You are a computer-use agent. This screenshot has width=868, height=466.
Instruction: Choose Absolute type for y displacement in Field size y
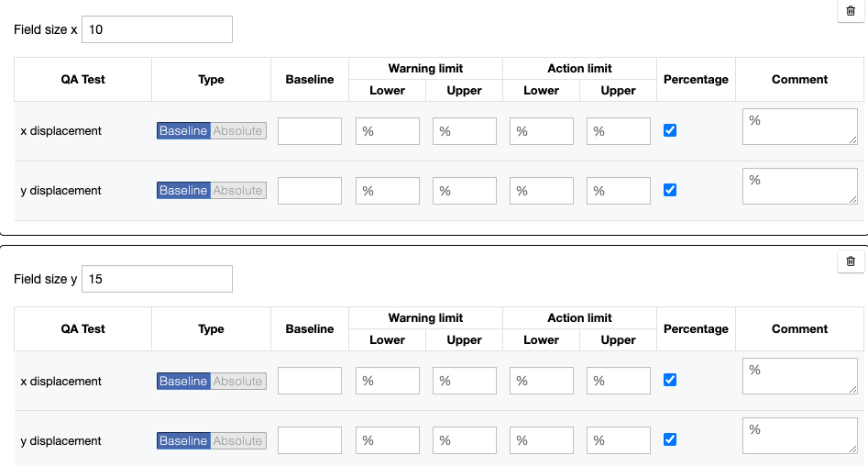[x=238, y=441]
